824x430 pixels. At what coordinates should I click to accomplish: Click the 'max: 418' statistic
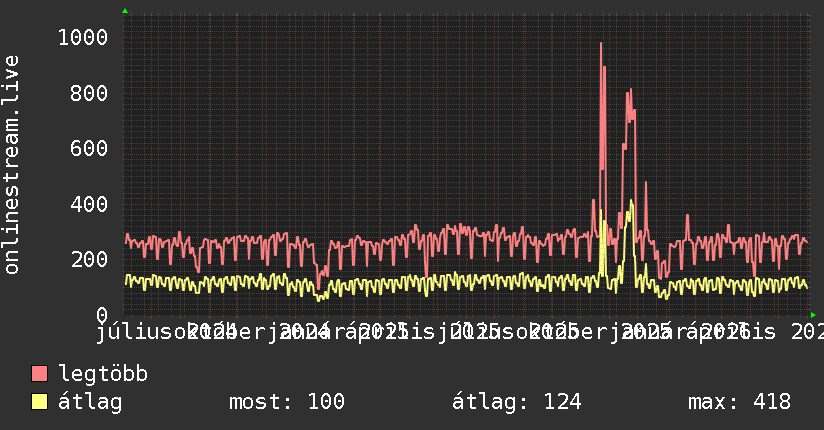click(x=739, y=402)
